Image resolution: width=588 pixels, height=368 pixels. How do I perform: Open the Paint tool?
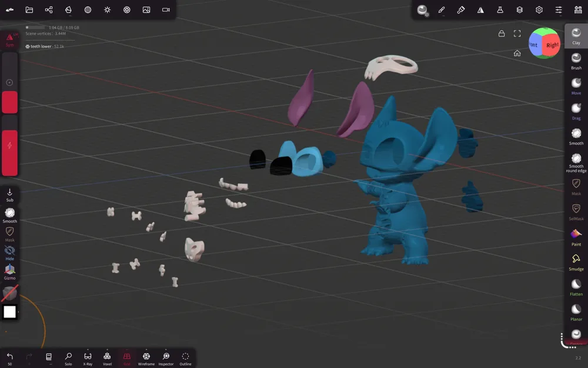click(576, 238)
